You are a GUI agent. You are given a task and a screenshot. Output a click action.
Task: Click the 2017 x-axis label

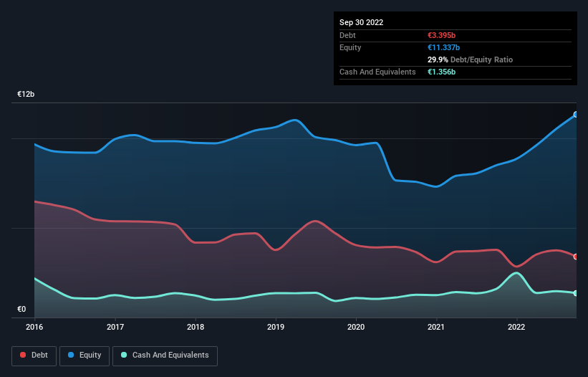(x=115, y=327)
